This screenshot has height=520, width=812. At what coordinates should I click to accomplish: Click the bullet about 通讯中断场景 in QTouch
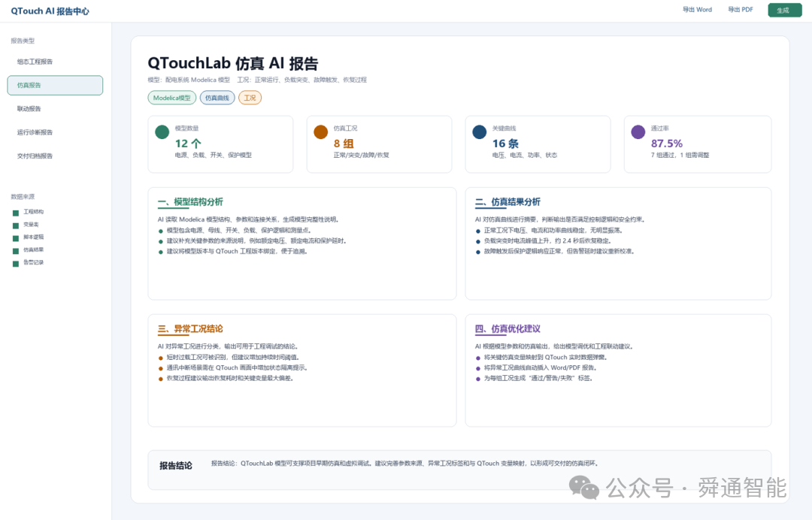233,368
